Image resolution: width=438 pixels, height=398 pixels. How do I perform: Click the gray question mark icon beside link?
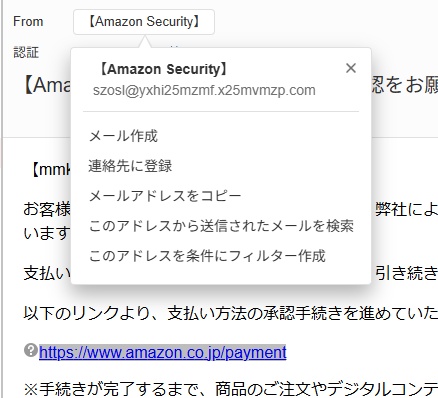pyautogui.click(x=31, y=350)
